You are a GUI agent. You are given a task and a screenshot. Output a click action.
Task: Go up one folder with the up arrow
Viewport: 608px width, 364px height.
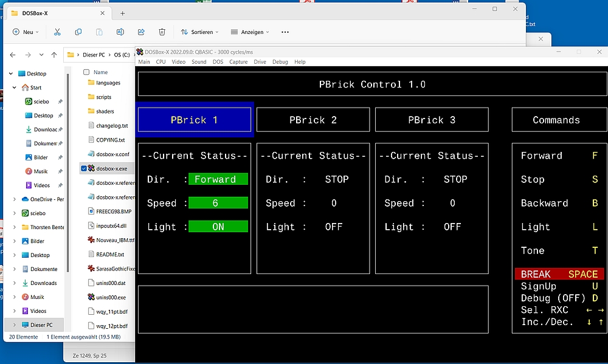click(54, 55)
